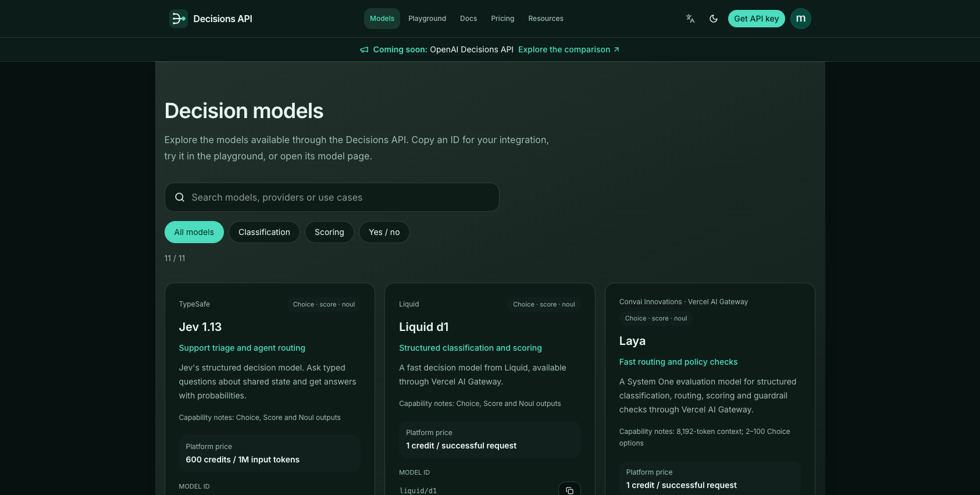The width and height of the screenshot is (980, 495).
Task: Click the 'Decision models' heading
Action: pyautogui.click(x=244, y=111)
